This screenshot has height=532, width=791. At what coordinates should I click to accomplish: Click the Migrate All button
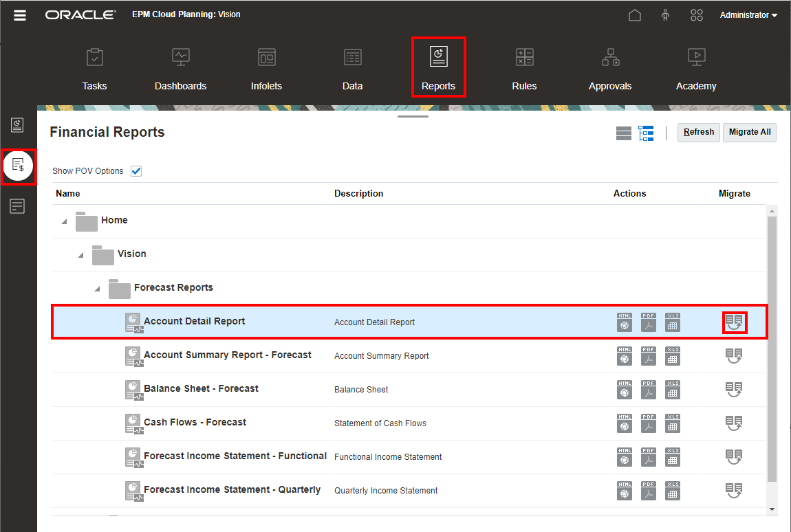point(749,132)
